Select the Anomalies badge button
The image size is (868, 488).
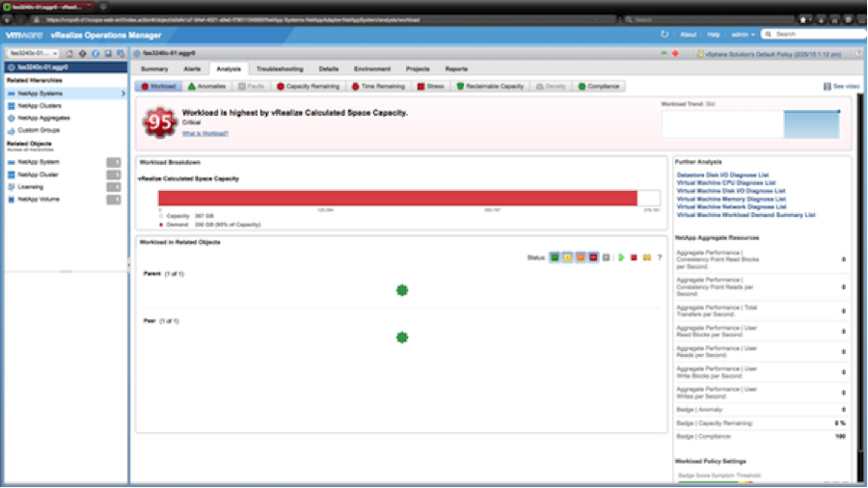(206, 86)
